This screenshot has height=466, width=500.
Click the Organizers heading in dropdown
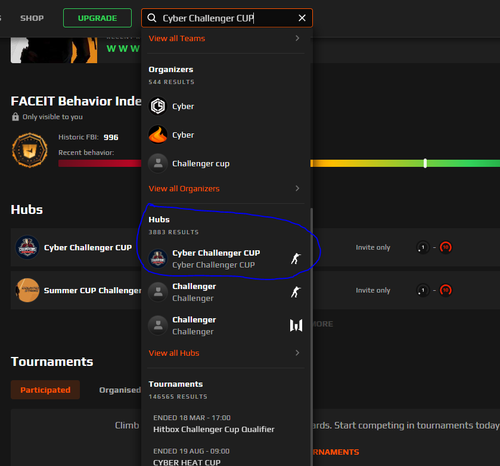(171, 70)
